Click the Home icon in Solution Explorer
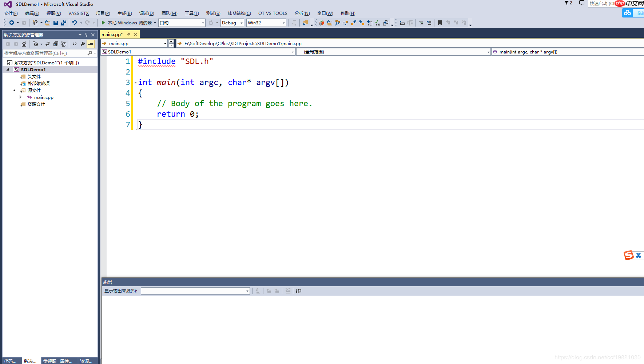The image size is (644, 364). [24, 44]
